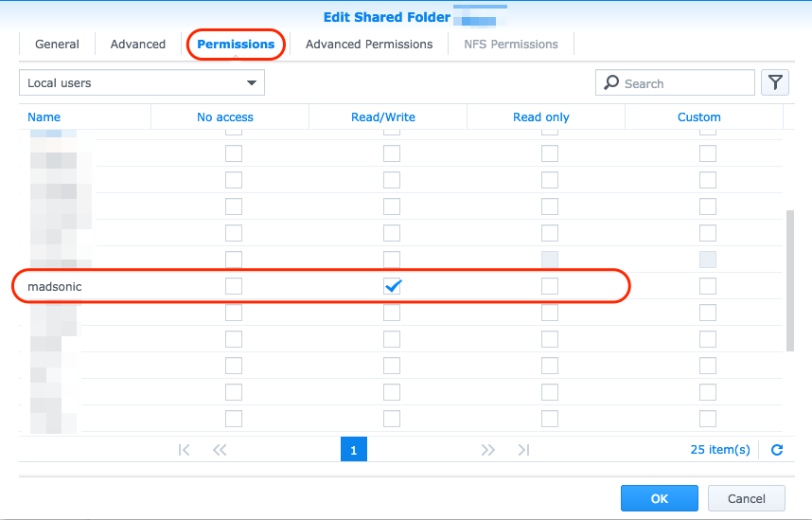Click the Local users dropdown arrow
The image size is (812, 520).
[252, 83]
